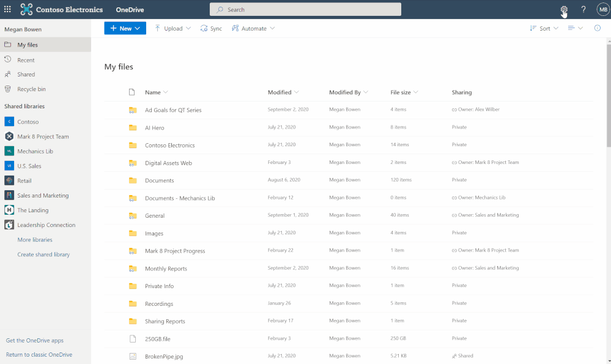
Task: Go to Recent files
Action: [26, 60]
